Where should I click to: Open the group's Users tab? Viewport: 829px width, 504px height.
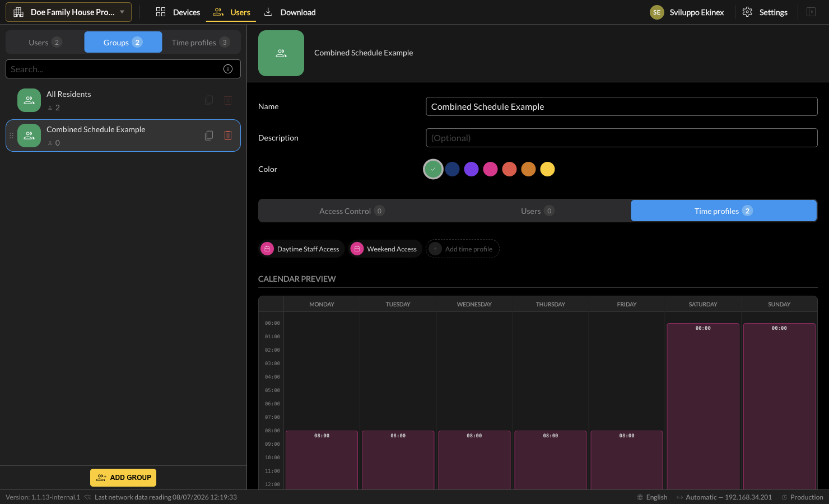pos(538,211)
